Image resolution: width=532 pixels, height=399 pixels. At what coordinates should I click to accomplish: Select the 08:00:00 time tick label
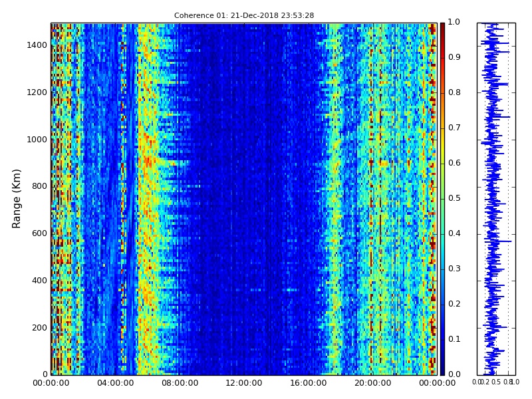pyautogui.click(x=180, y=384)
